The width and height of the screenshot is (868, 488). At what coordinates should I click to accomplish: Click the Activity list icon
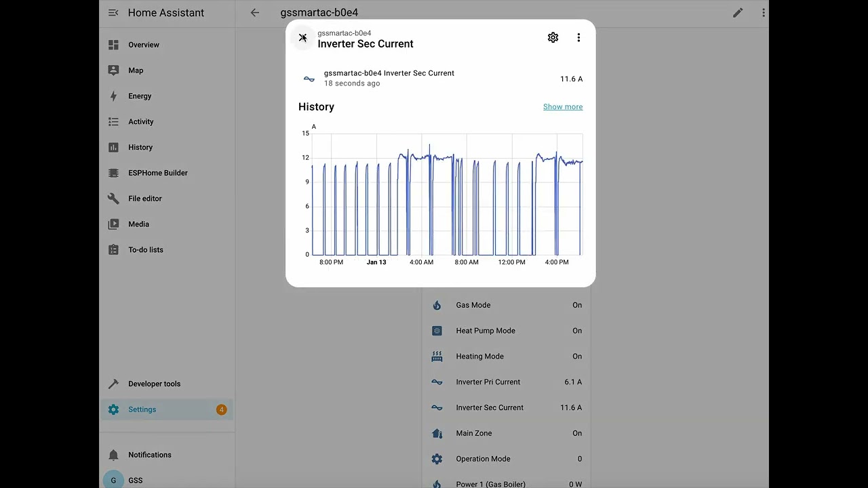coord(113,122)
